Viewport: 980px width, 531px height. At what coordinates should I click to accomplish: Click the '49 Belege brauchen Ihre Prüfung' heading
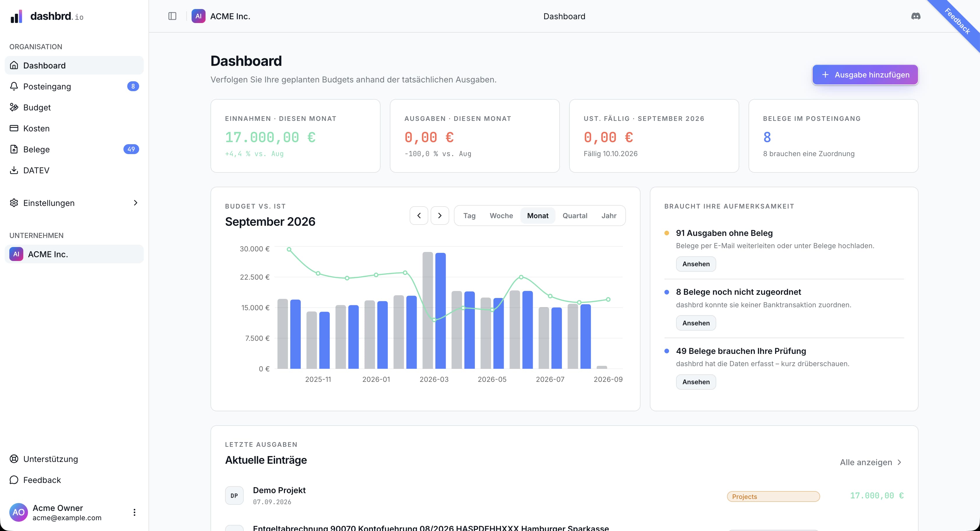tap(741, 351)
